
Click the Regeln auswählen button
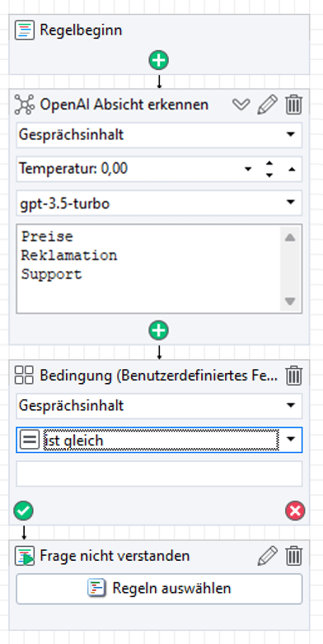[x=159, y=589]
